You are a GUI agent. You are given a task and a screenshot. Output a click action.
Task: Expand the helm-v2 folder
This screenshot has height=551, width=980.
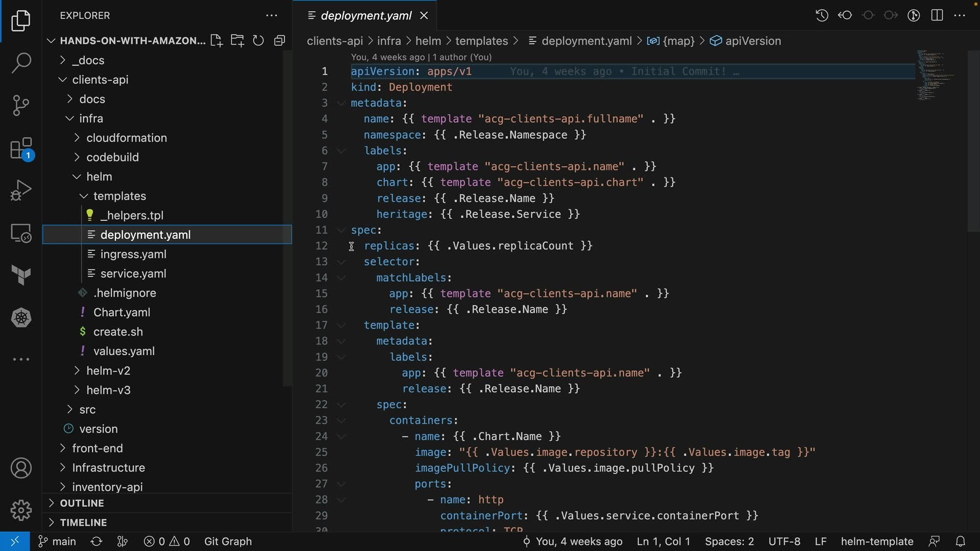coord(108,371)
